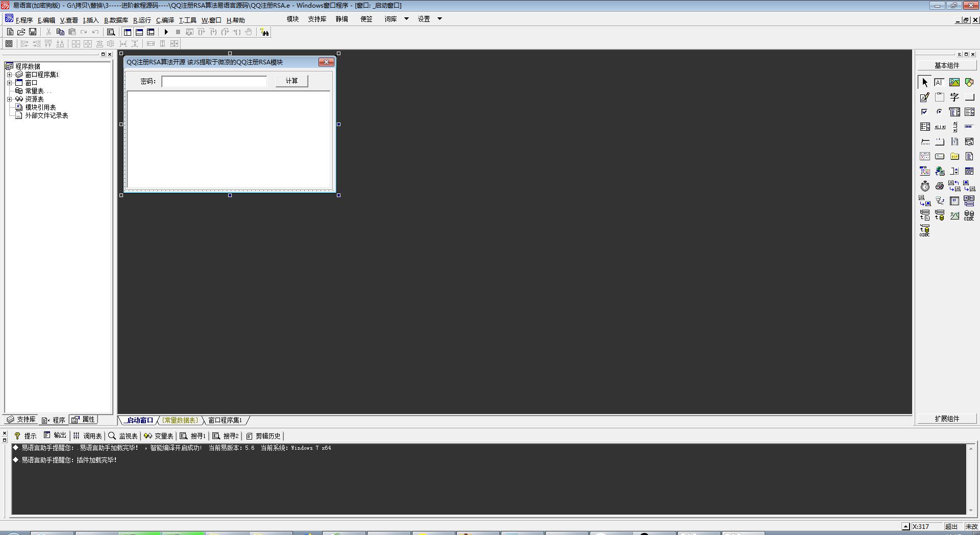Switch to the 窗口程序集1 editor tab
This screenshot has height=535, width=980.
(225, 420)
